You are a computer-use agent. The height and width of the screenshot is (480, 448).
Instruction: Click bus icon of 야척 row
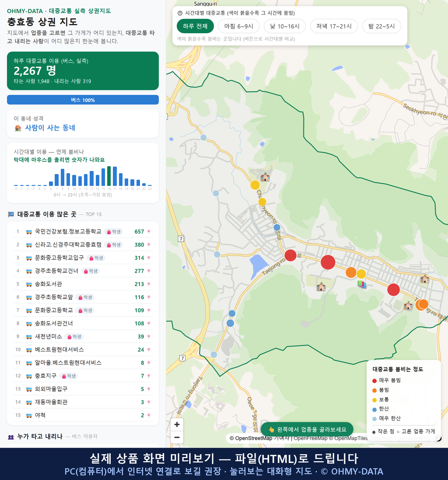pos(29,415)
